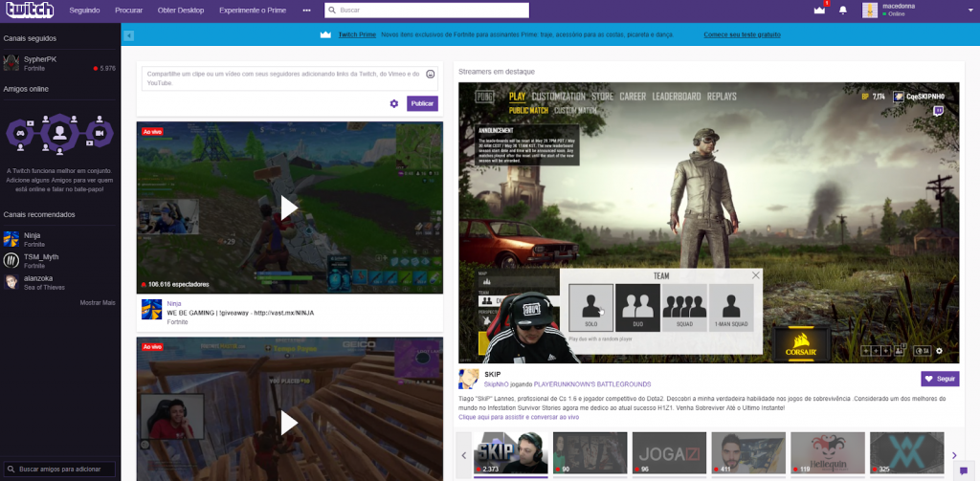Open recommended channel alanzoka
The width and height of the screenshot is (980, 481).
pyautogui.click(x=59, y=282)
